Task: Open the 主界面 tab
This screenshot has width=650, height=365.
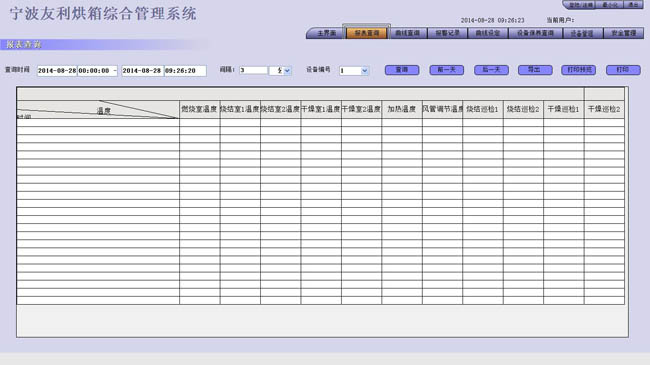Action: tap(326, 33)
